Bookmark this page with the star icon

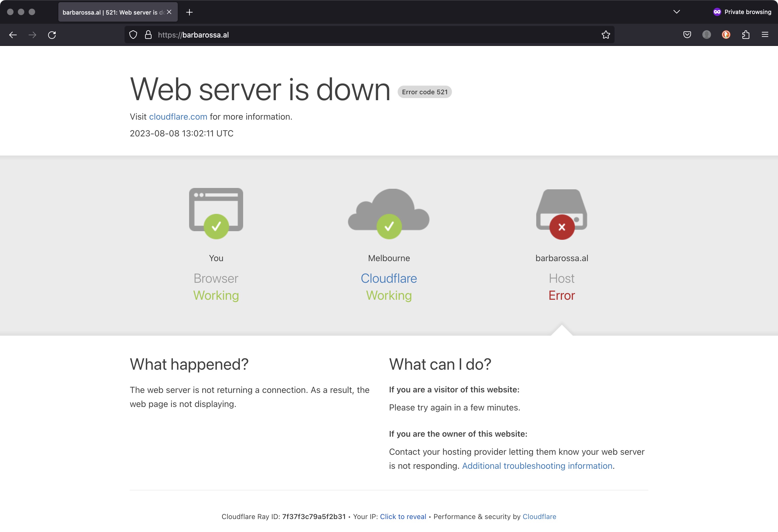[606, 35]
